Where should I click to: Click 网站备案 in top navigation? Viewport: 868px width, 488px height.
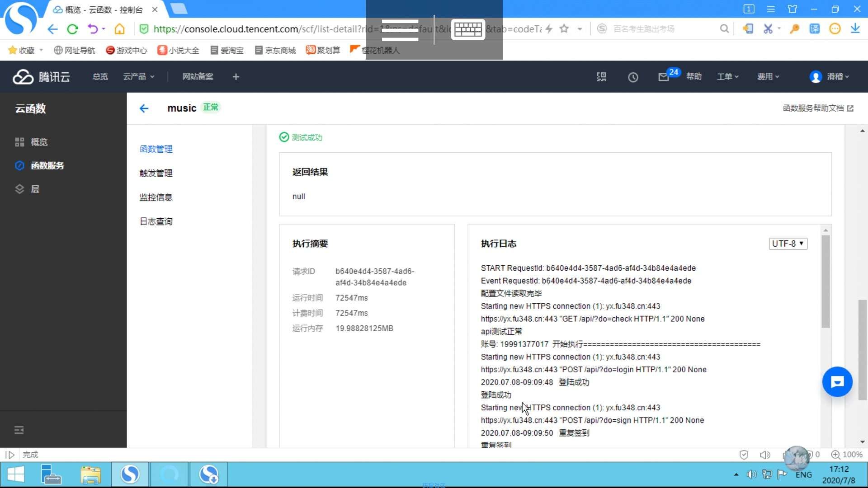198,77
